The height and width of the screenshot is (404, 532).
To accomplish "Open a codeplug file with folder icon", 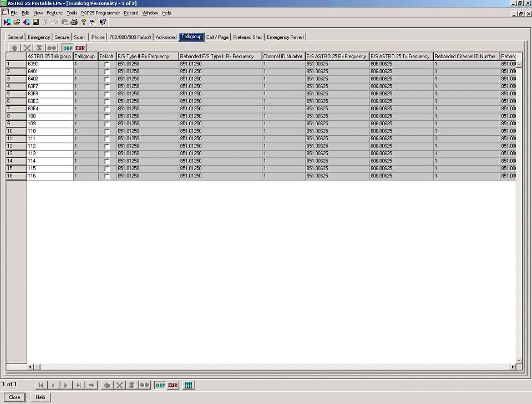I will pyautogui.click(x=17, y=22).
